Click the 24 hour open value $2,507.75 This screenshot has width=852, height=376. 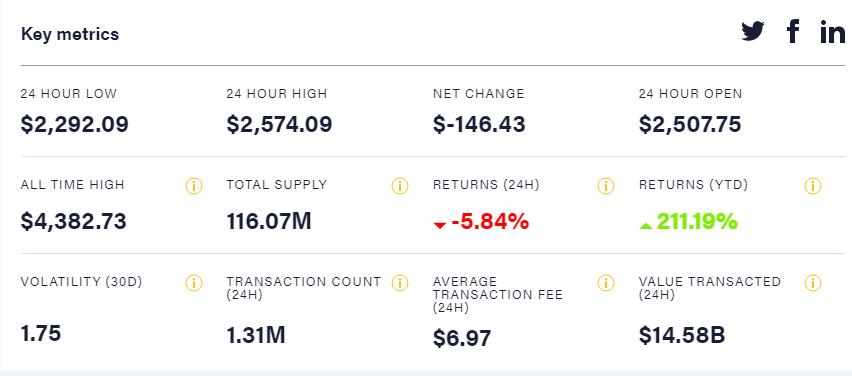pyautogui.click(x=690, y=124)
